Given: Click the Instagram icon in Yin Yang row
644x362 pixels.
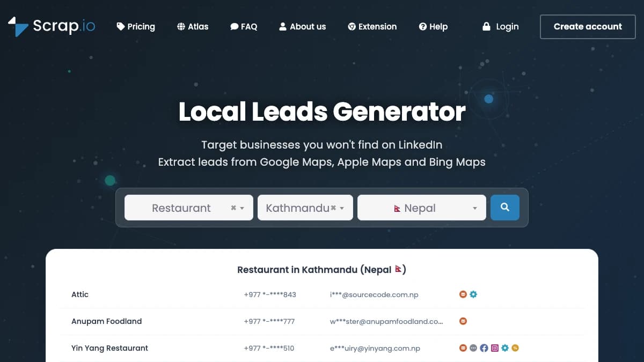Looking at the screenshot, I should (x=495, y=348).
